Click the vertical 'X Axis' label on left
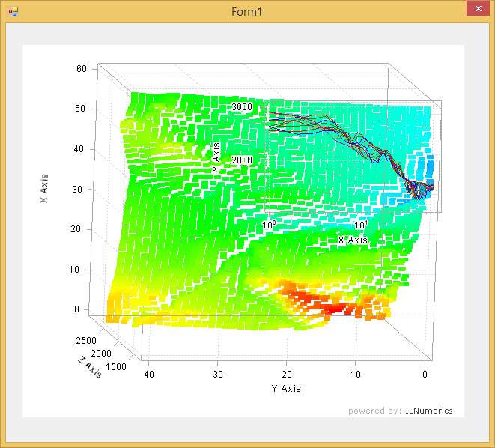Viewport: 495px width, 448px height. pyautogui.click(x=44, y=189)
